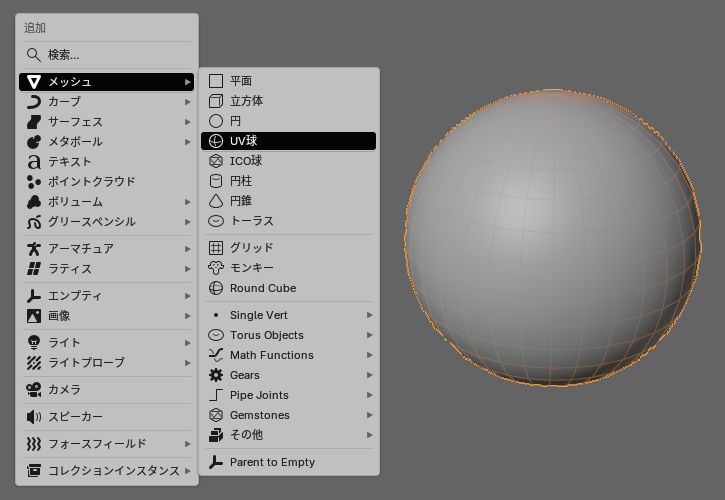Click the 円錐 cone icon
This screenshot has height=500, width=725.
coord(215,201)
